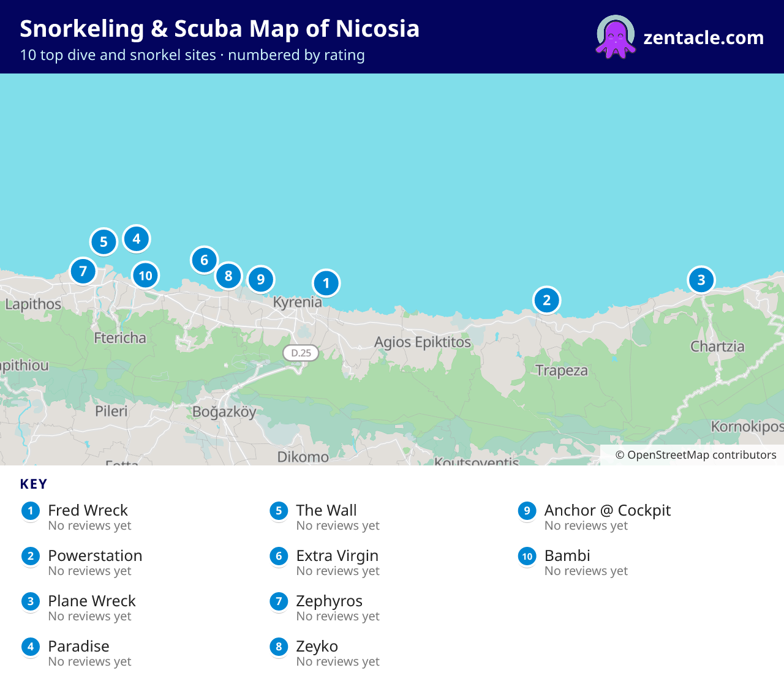The height and width of the screenshot is (692, 784).
Task: Click map marker 4 on the sea
Action: coord(136,238)
